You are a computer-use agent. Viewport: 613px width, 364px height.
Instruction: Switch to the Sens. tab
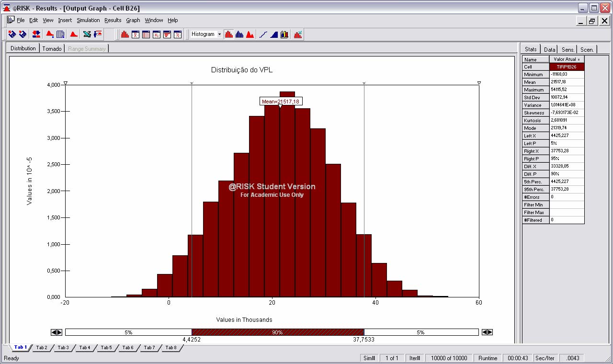pyautogui.click(x=568, y=50)
